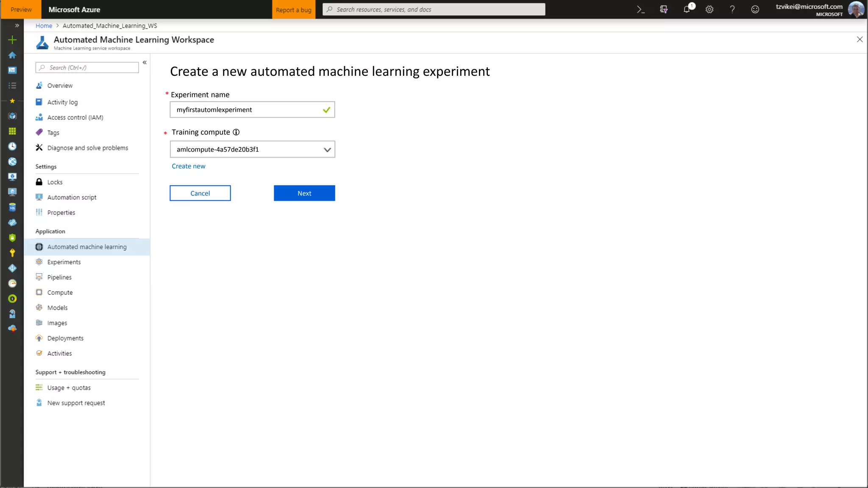This screenshot has height=488, width=868.
Task: Open the App Services globe icon
Action: click(12, 162)
